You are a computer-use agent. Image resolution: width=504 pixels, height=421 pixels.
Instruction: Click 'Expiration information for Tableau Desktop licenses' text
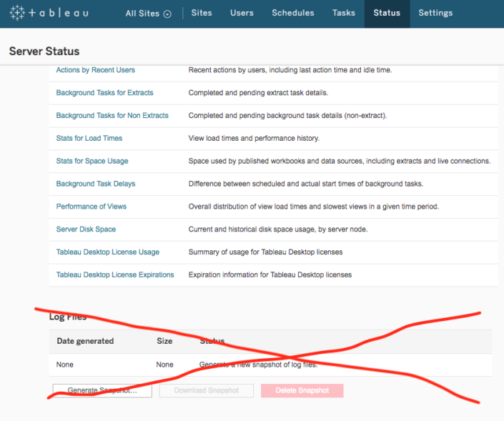click(270, 275)
